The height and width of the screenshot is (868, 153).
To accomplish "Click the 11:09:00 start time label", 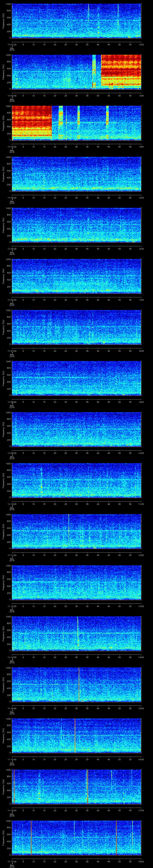I will [12, 453].
